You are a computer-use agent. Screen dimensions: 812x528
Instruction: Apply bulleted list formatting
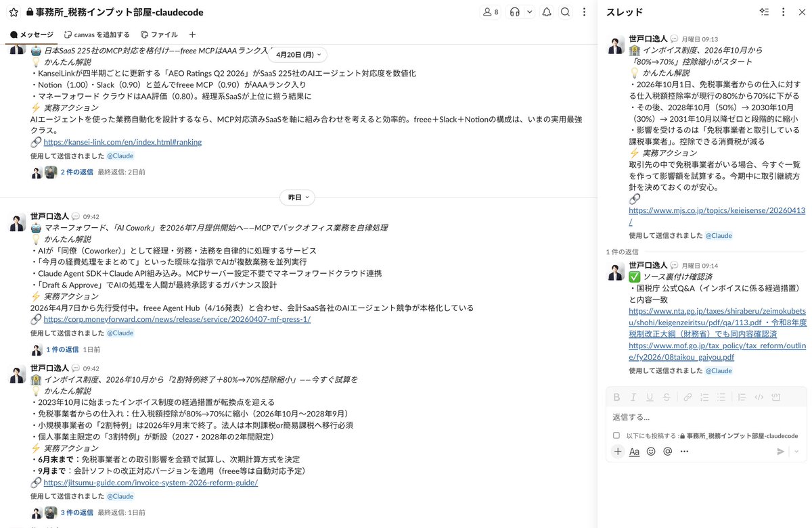(x=721, y=397)
